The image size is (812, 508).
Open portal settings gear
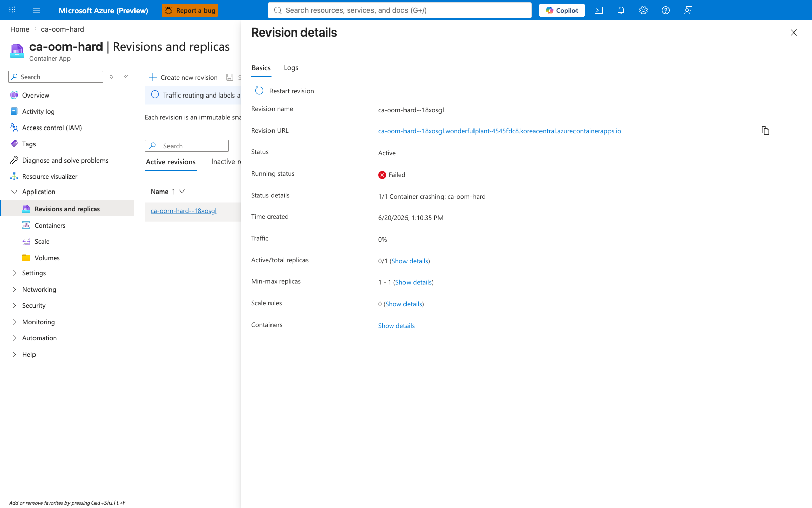(644, 10)
